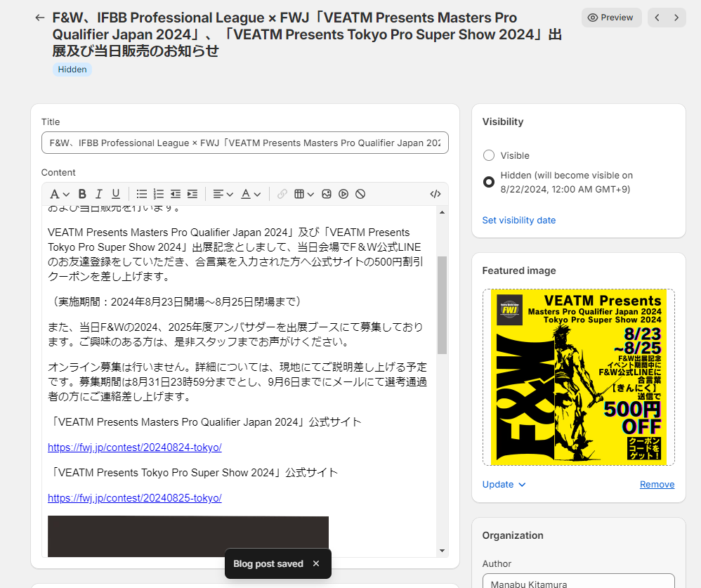
Task: Click the paragraph starting with また、当日F&Wの2024
Action: point(235,334)
